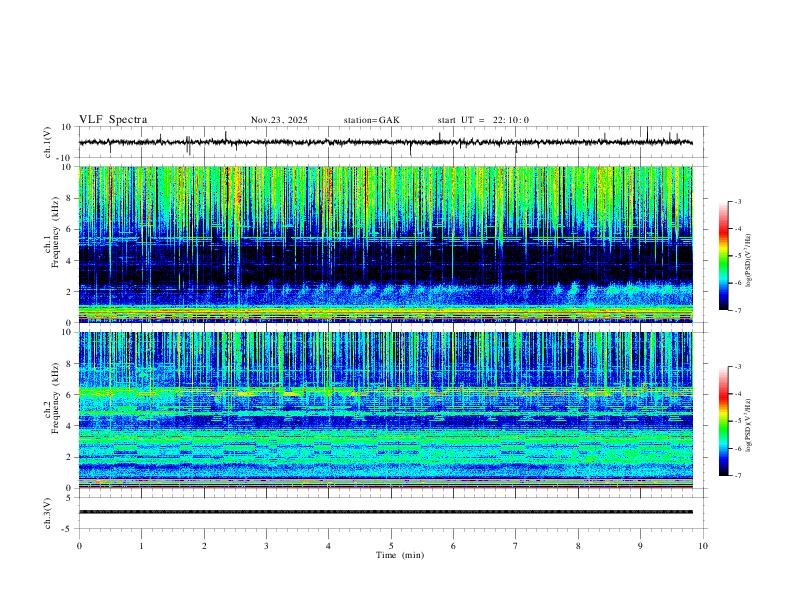Click the 'ch.2 Frequency (kHz)' axis label
792x612 pixels.
(52, 398)
